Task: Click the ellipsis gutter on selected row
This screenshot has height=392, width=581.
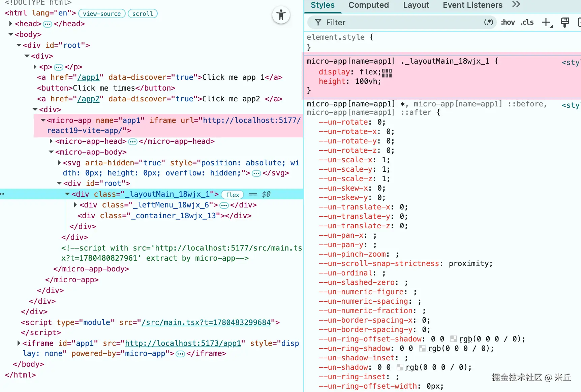Action: pyautogui.click(x=2, y=194)
